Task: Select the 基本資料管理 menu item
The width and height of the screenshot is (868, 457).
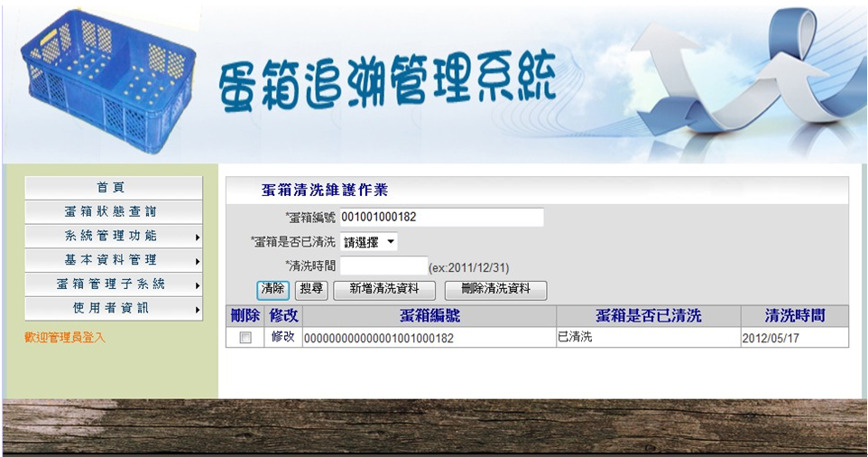Action: point(112,260)
